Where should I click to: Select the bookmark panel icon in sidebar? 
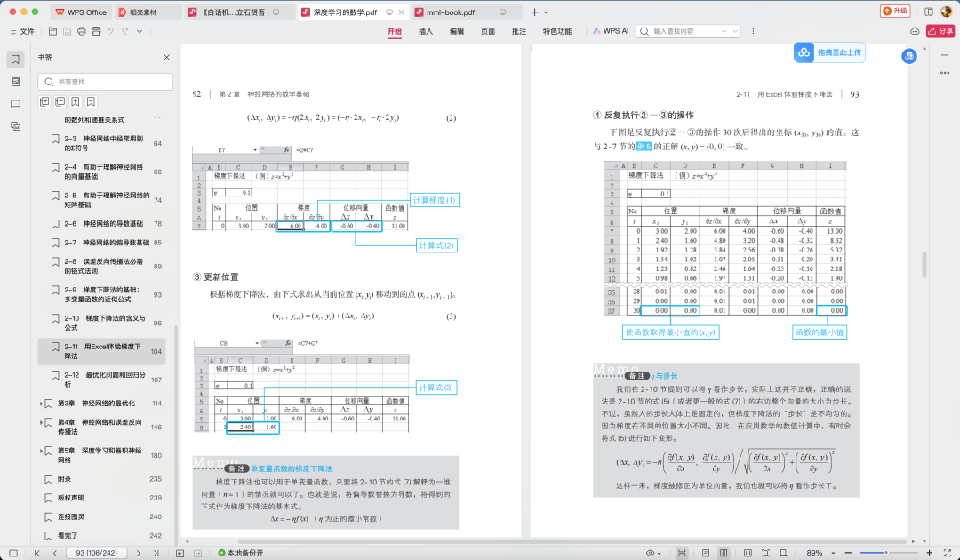pyautogui.click(x=15, y=60)
